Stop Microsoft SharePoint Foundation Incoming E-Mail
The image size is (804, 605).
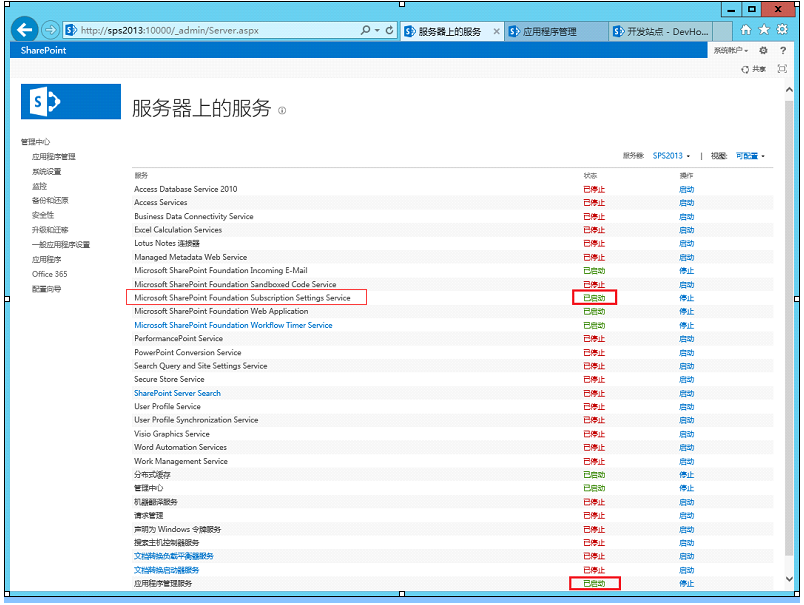pyautogui.click(x=687, y=271)
